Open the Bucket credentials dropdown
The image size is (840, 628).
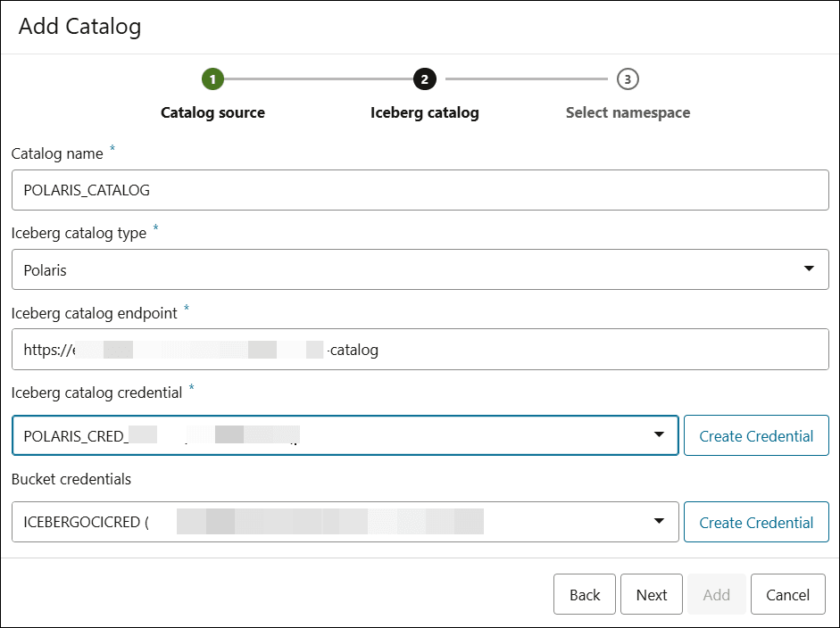pyautogui.click(x=660, y=522)
